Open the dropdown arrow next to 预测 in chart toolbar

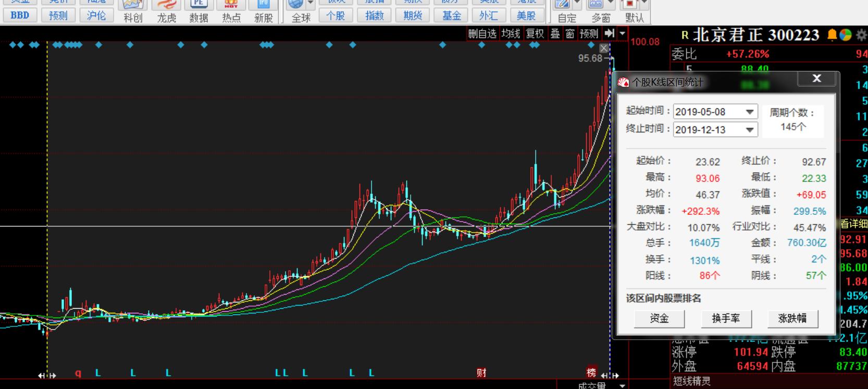[x=622, y=34]
